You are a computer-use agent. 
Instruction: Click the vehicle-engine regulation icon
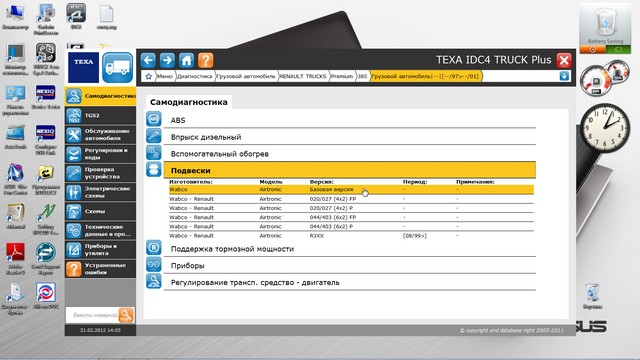(153, 281)
